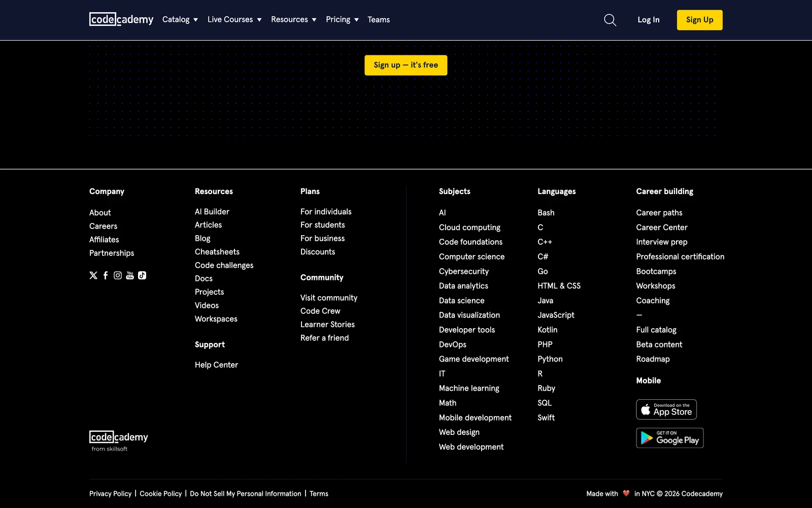Open the For individuals plan link
812x508 pixels.
point(326,212)
